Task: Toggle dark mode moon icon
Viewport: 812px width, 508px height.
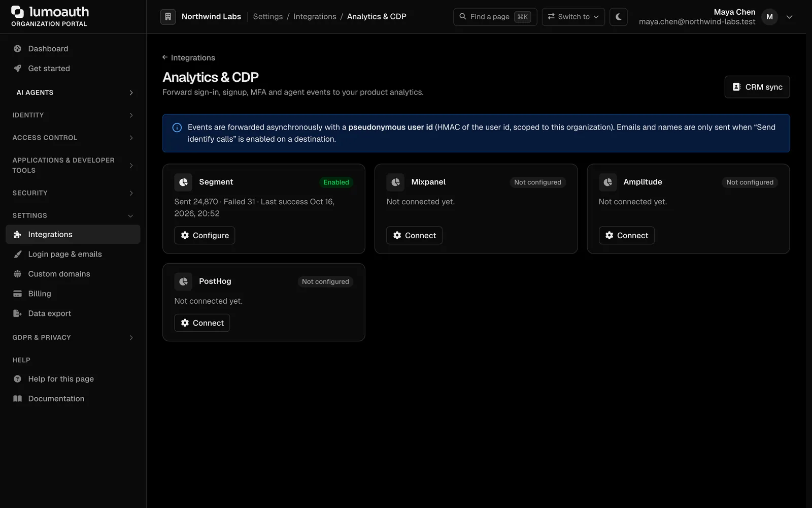Action: coord(619,17)
